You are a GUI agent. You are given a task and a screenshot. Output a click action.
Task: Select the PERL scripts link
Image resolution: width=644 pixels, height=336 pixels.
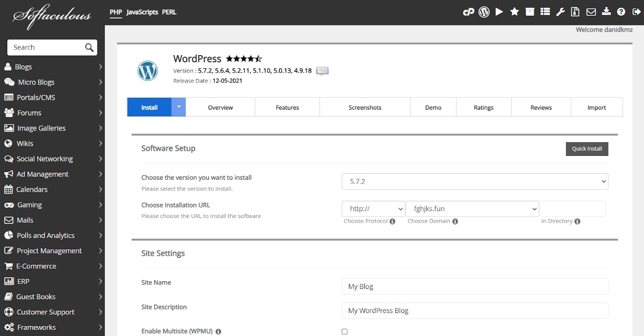(169, 12)
